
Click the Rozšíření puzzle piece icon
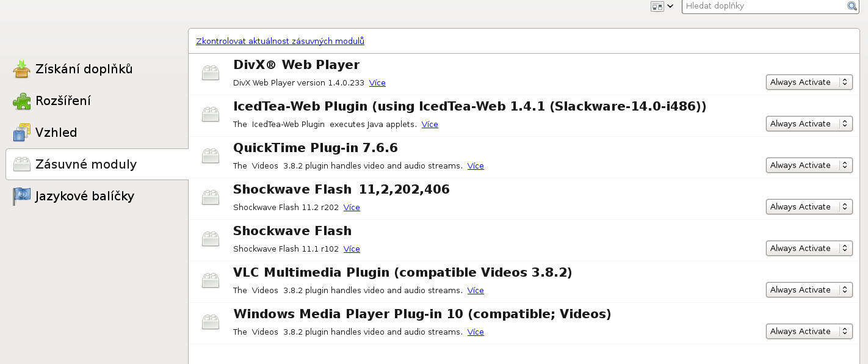22,101
